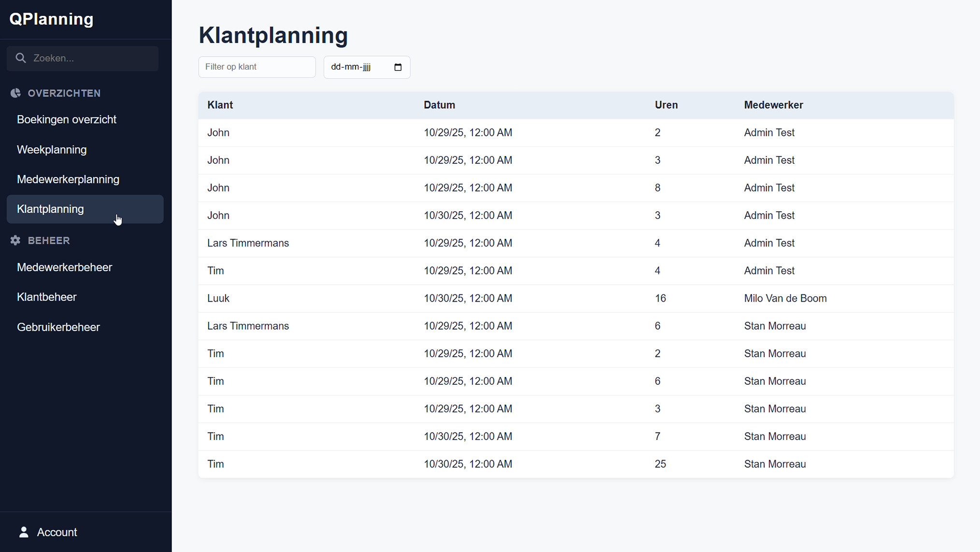Image resolution: width=980 pixels, height=552 pixels.
Task: Open the Account menu
Action: [47, 532]
